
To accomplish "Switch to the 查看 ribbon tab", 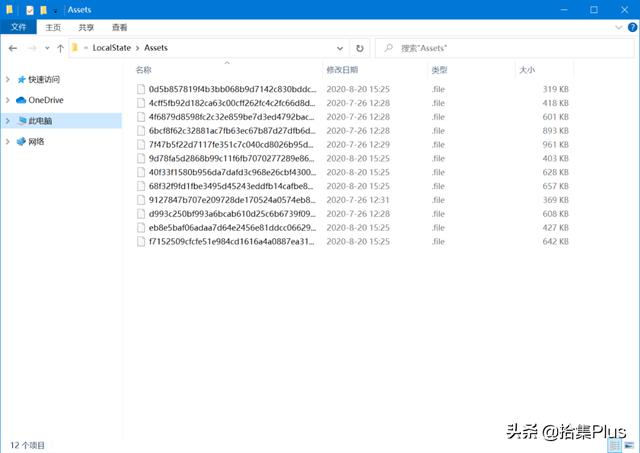I will [120, 27].
